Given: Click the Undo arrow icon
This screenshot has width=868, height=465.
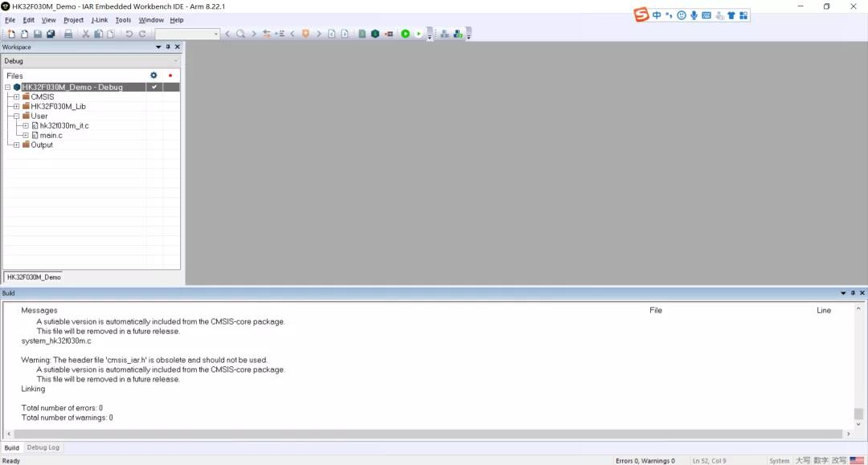Looking at the screenshot, I should click(129, 34).
